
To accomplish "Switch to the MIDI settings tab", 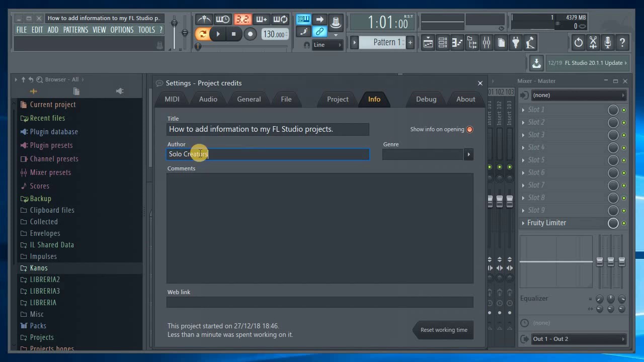I will click(172, 99).
